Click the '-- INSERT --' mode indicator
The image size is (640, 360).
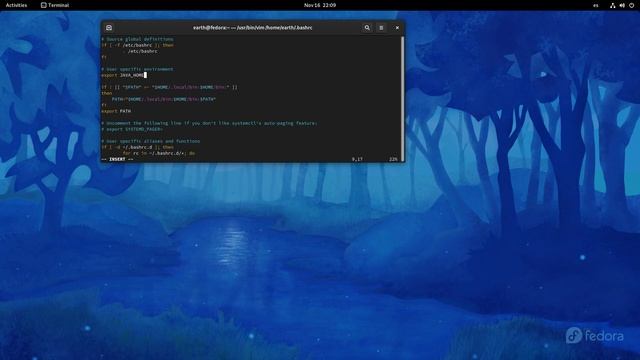[x=117, y=159]
